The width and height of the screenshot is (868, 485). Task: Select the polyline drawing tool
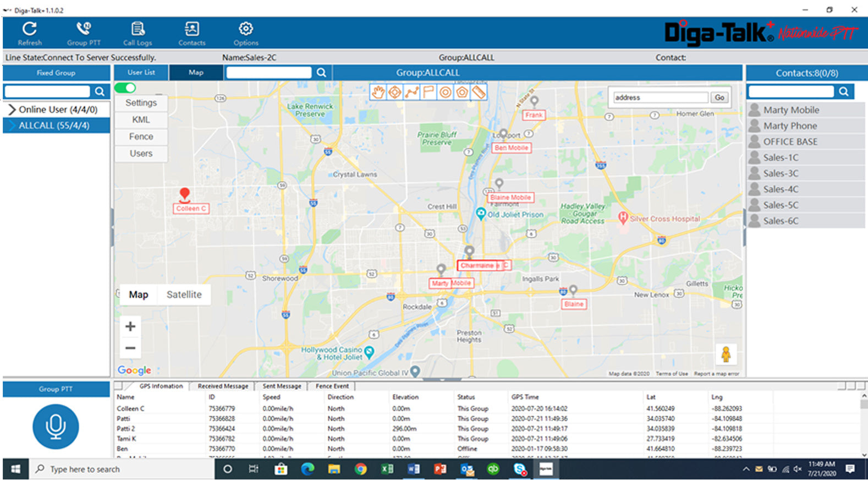click(411, 92)
